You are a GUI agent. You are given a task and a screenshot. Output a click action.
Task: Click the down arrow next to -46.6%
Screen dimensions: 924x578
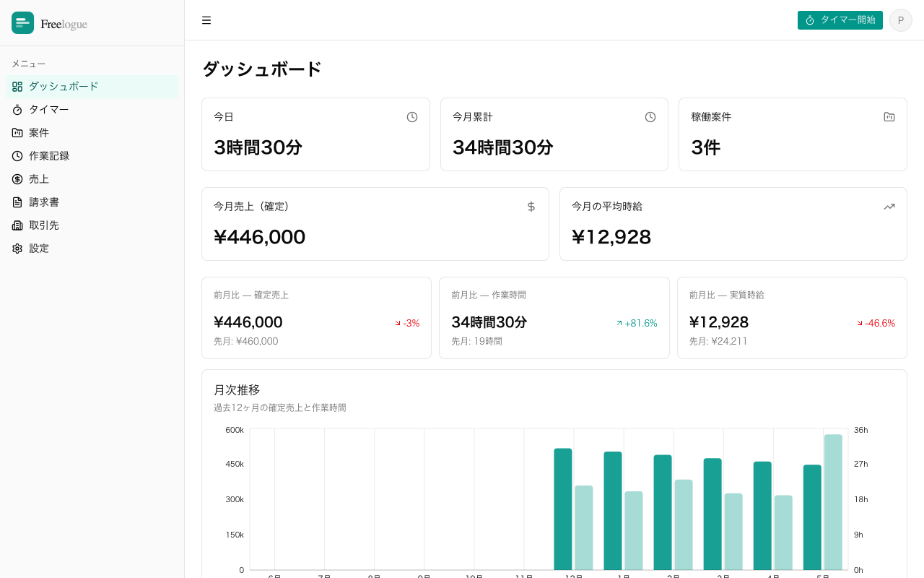click(860, 323)
